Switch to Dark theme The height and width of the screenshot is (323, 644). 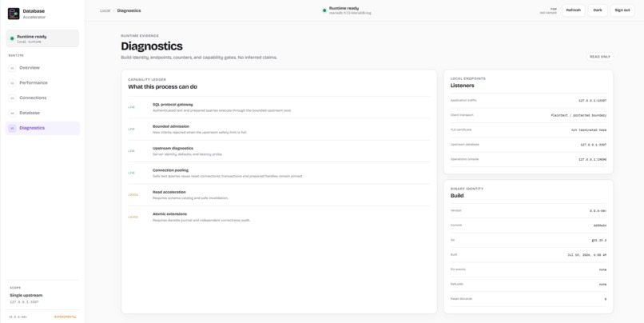(x=598, y=10)
